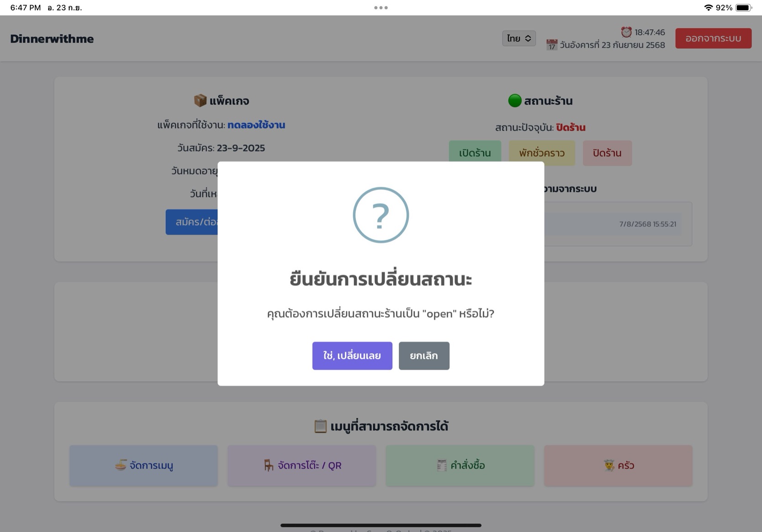Click the clipboard icon beside เมนูที่สามารถจัดการได้

(320, 426)
